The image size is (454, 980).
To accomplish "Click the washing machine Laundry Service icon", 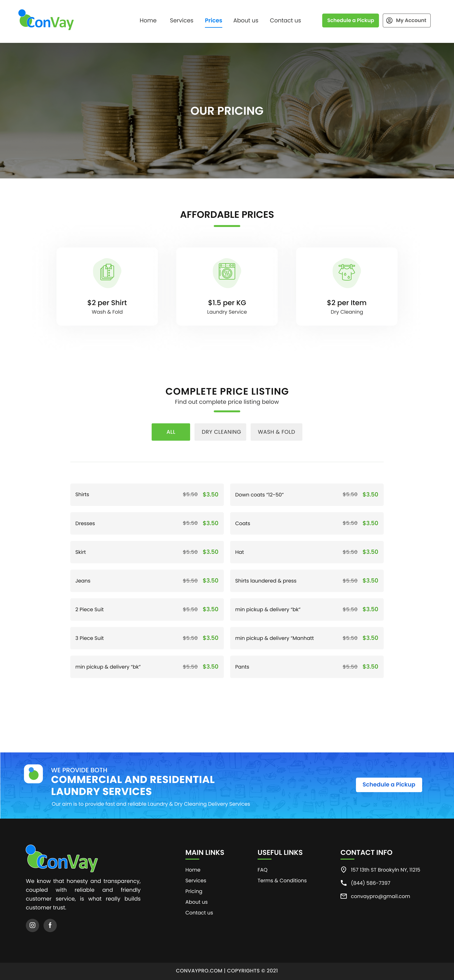I will pos(227,272).
